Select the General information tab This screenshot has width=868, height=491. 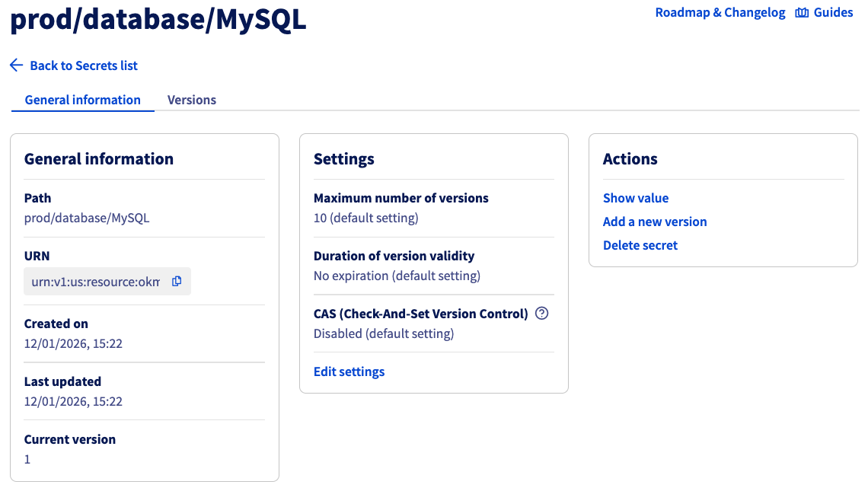pyautogui.click(x=82, y=100)
